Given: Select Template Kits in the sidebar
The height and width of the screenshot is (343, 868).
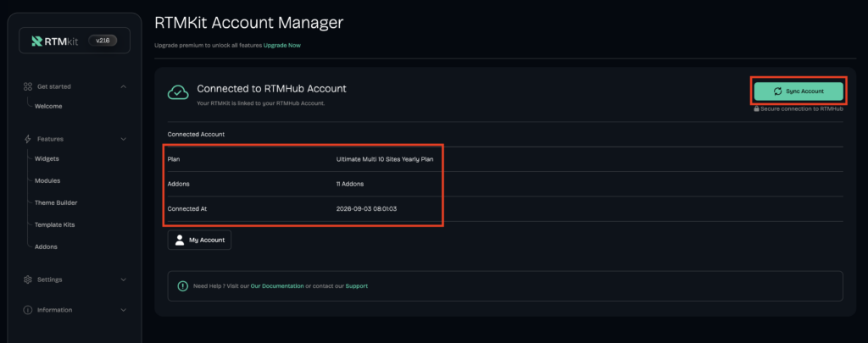Looking at the screenshot, I should click(55, 224).
